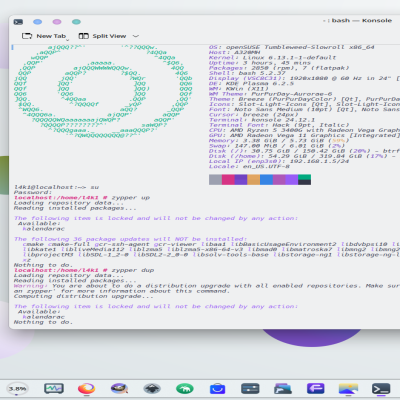Click the orange color block in the neofetch palette

pyautogui.click(x=254, y=180)
